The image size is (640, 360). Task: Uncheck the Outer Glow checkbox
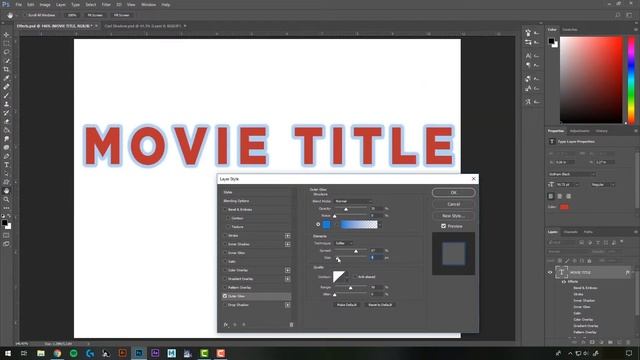225,296
